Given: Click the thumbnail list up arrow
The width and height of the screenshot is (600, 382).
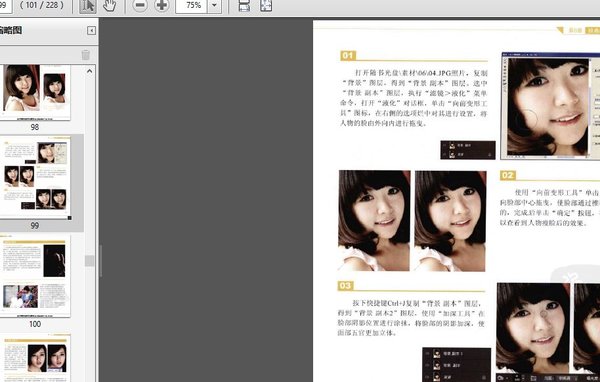Looking at the screenshot, I should [90, 71].
